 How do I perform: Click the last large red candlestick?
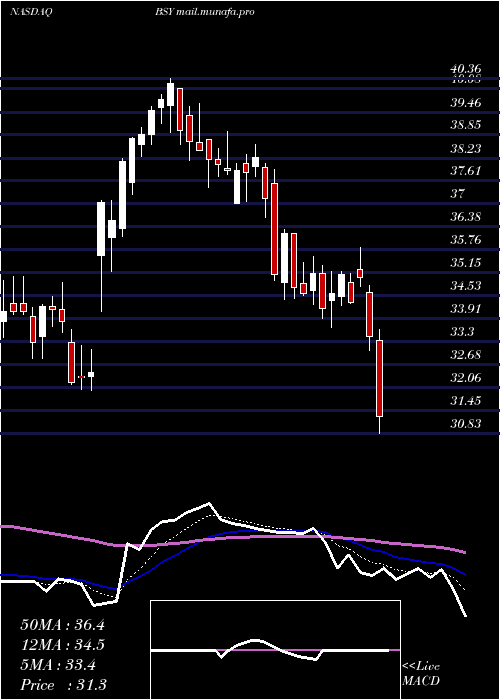point(380,379)
